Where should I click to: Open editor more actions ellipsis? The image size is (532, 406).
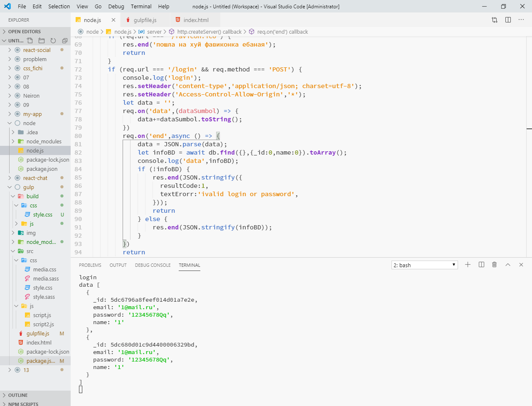pyautogui.click(x=521, y=20)
